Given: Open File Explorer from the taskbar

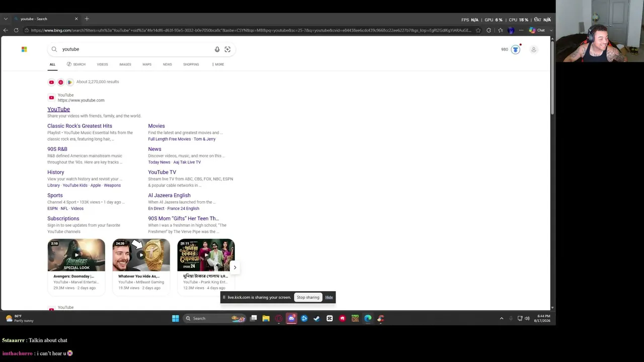Looking at the screenshot, I should (266, 318).
